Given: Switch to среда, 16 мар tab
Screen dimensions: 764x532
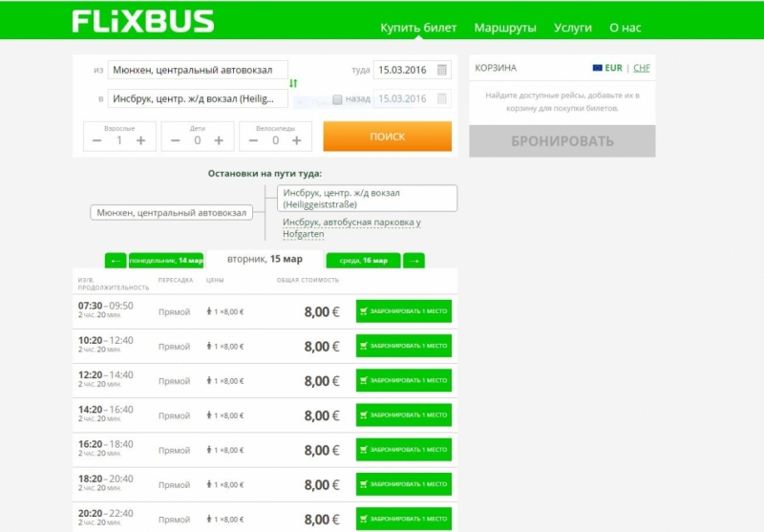Looking at the screenshot, I should 363,260.
